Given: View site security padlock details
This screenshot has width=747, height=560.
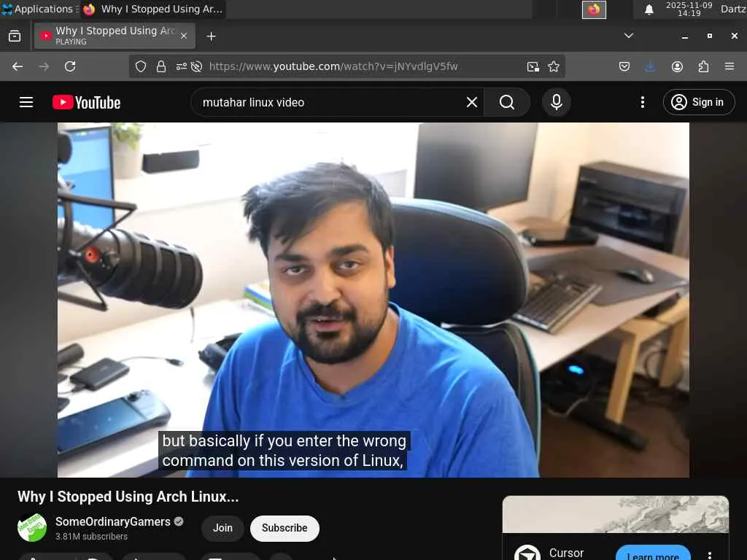Looking at the screenshot, I should pyautogui.click(x=161, y=66).
